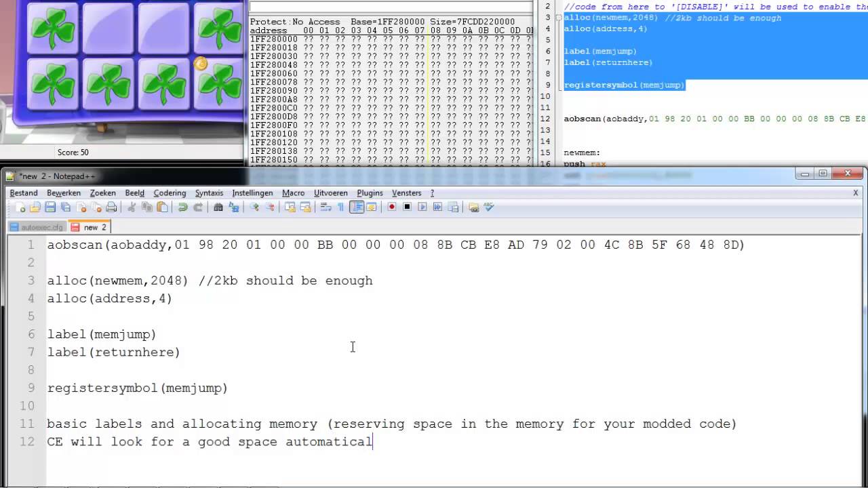Screen dimensions: 868x488
Task: Minimize the Notepad++ window
Action: (x=805, y=174)
